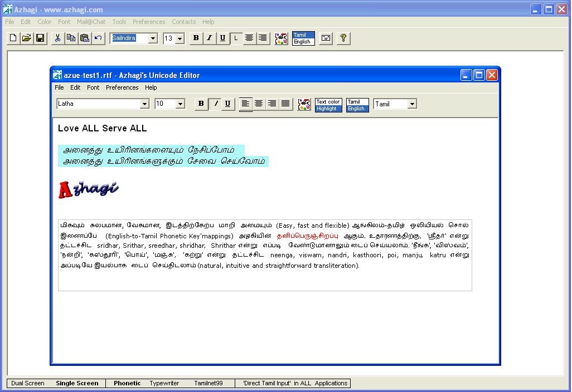Center text using the main toolbar

tap(249, 38)
